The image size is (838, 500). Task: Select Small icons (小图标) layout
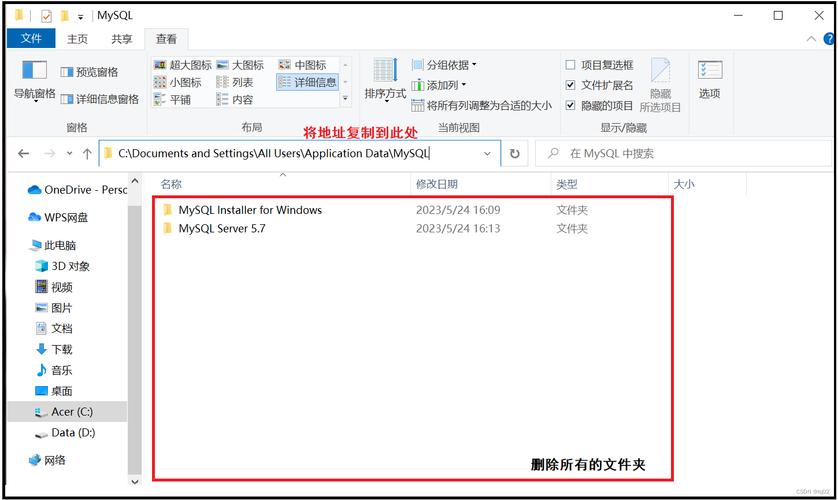[177, 82]
